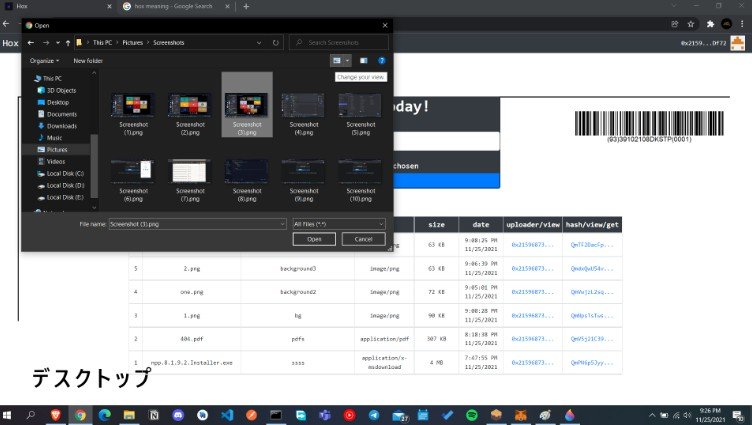Select the Screenshot (3).png thumbnail
Screen dimensions: 752x425
(247, 105)
